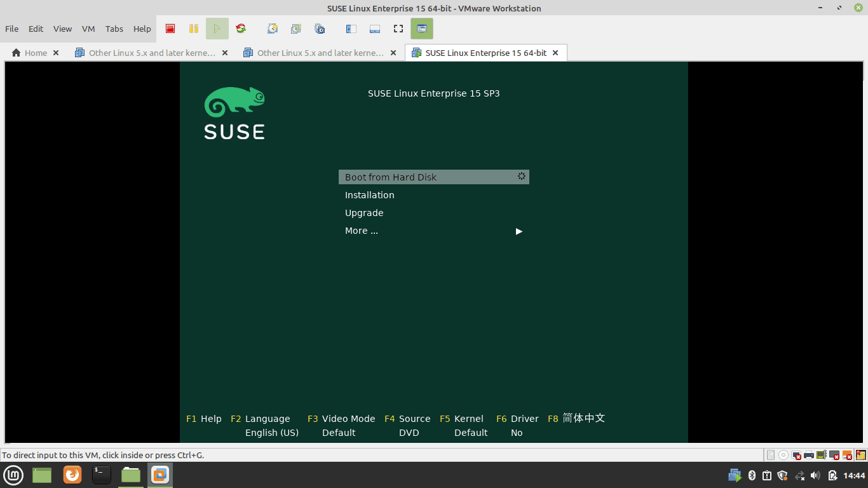868x488 pixels.
Task: Click the speaker volume tray icon
Action: click(x=816, y=475)
